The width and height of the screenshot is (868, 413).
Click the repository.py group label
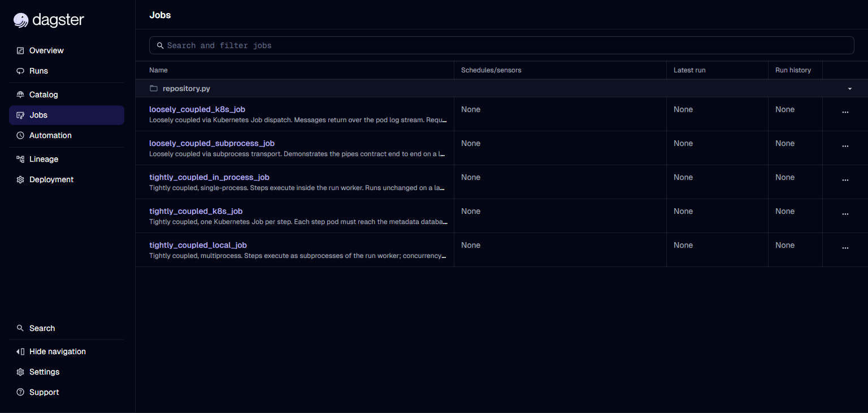point(186,89)
